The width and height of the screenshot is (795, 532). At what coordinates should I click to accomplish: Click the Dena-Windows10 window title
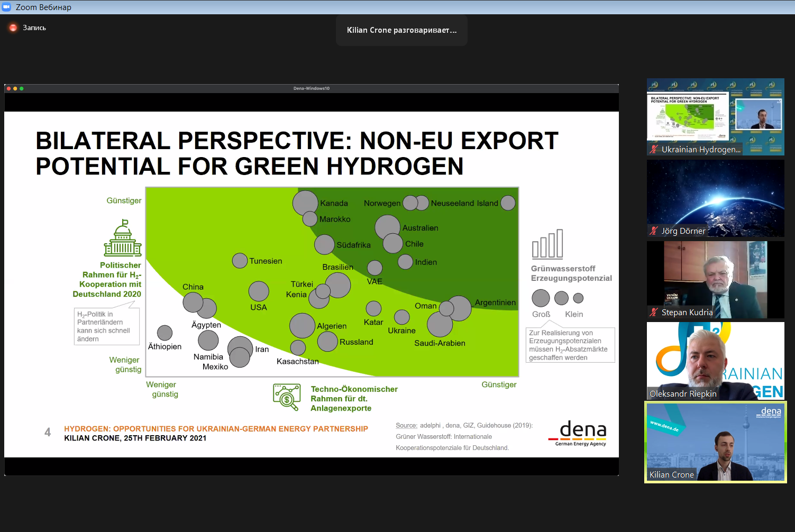312,88
